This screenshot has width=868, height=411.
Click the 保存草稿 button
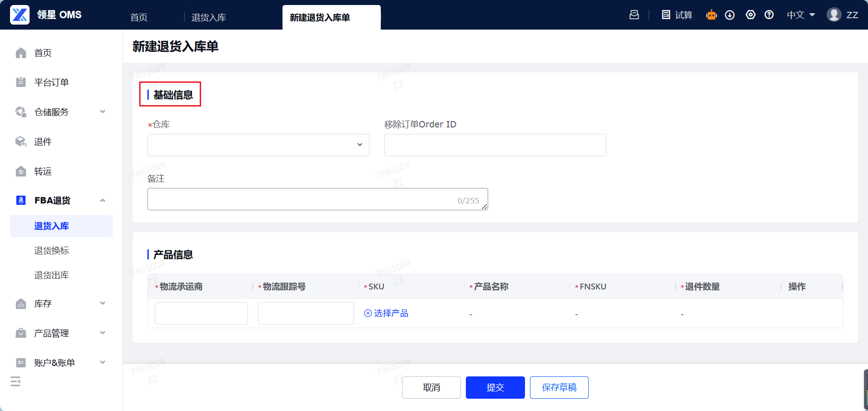point(559,387)
